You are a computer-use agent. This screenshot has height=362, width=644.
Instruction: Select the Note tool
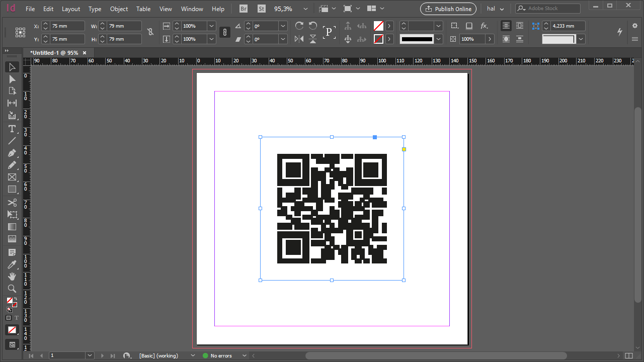pos(12,252)
